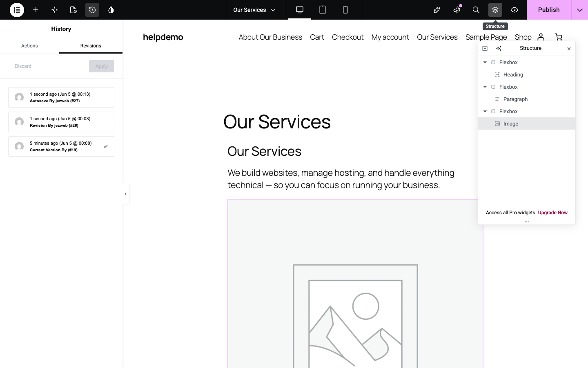Screen dimensions: 588x368
Task: Toggle the Structure layers icon
Action: [x=495, y=10]
